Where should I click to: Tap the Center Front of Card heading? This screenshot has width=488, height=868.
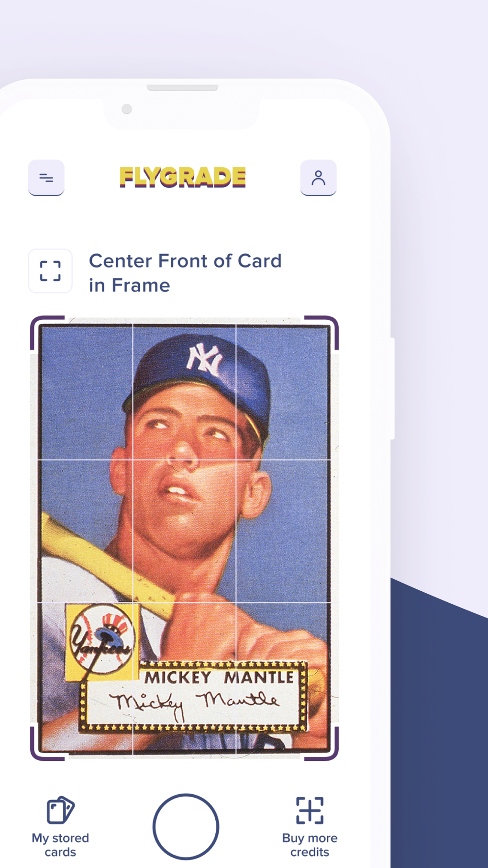tap(185, 273)
